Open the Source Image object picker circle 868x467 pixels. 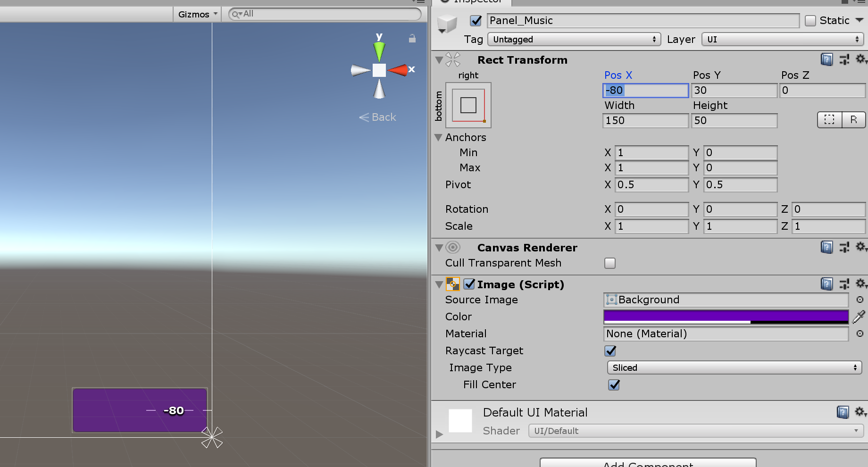coord(860,300)
